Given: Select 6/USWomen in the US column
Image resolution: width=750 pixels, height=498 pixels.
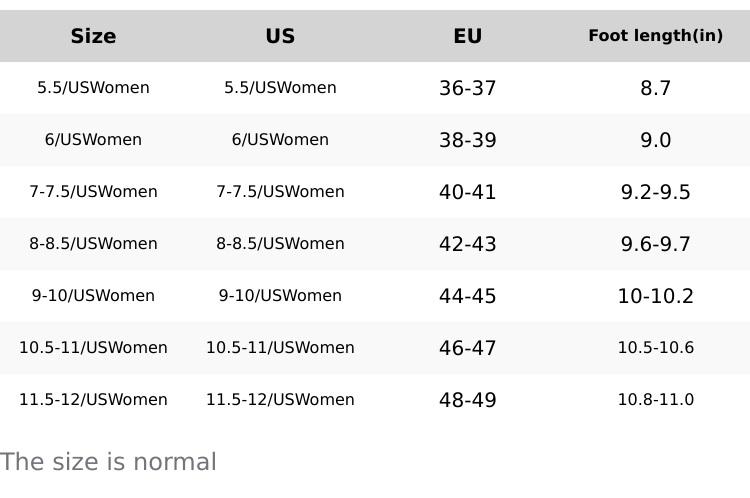Looking at the screenshot, I should (280, 140).
